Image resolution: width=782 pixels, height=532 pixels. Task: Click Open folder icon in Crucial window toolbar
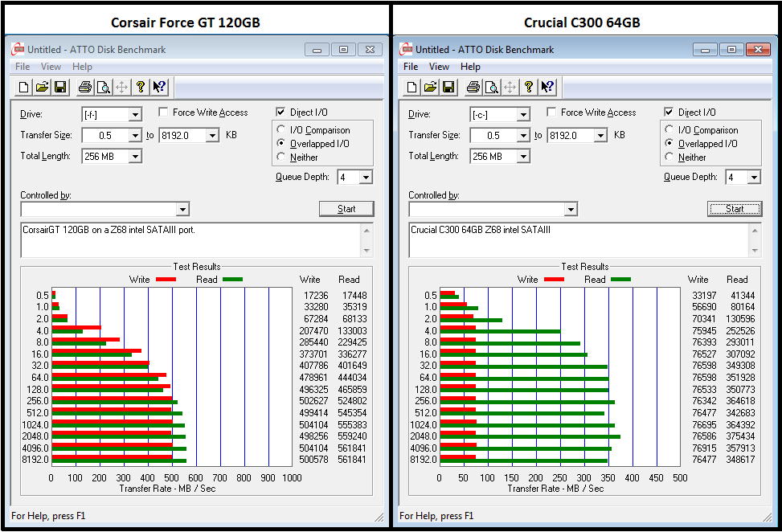pos(430,88)
